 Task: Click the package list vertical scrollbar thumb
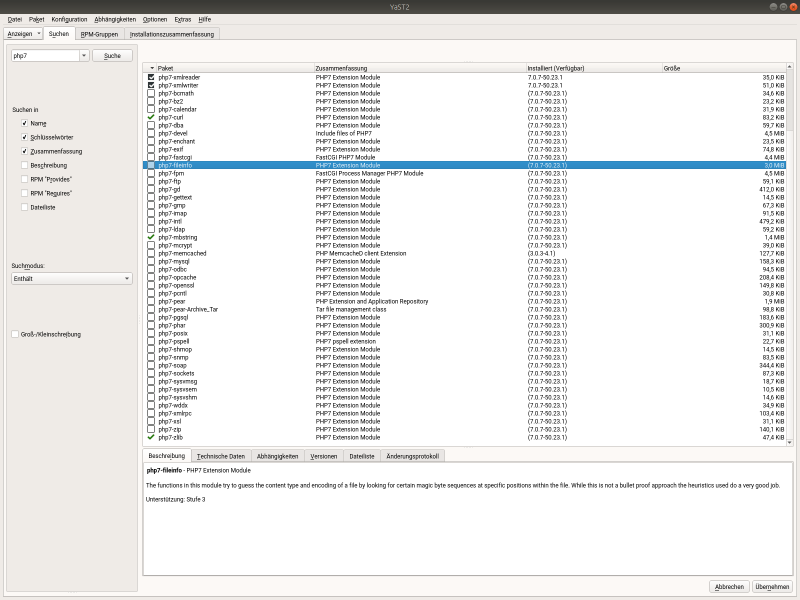click(x=789, y=101)
